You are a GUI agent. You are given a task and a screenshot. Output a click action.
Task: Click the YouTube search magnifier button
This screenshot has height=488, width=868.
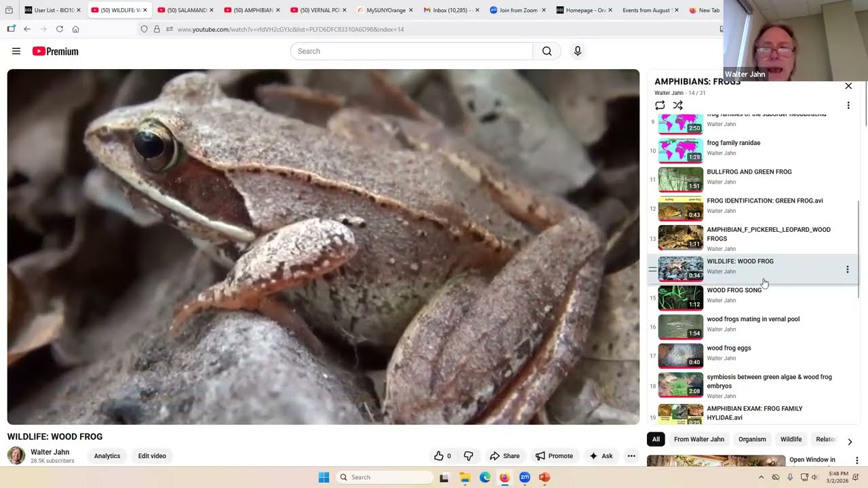pos(547,51)
